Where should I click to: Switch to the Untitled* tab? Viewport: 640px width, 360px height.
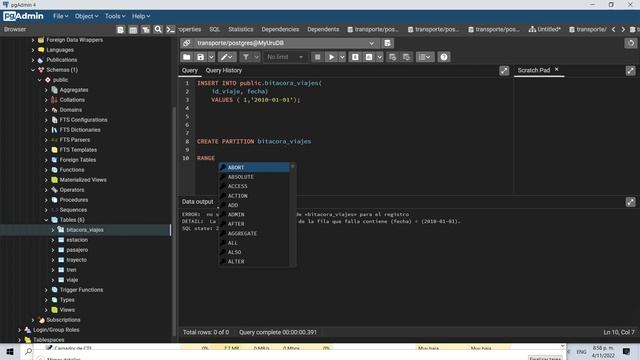point(544,29)
